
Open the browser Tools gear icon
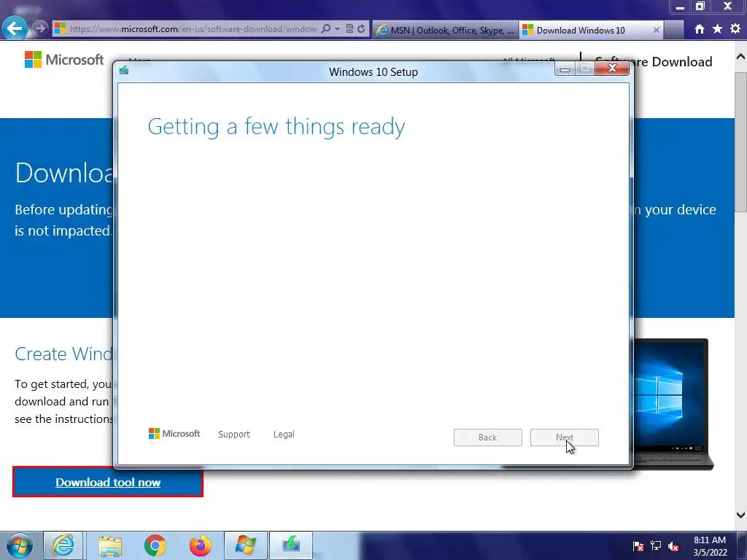(x=735, y=29)
